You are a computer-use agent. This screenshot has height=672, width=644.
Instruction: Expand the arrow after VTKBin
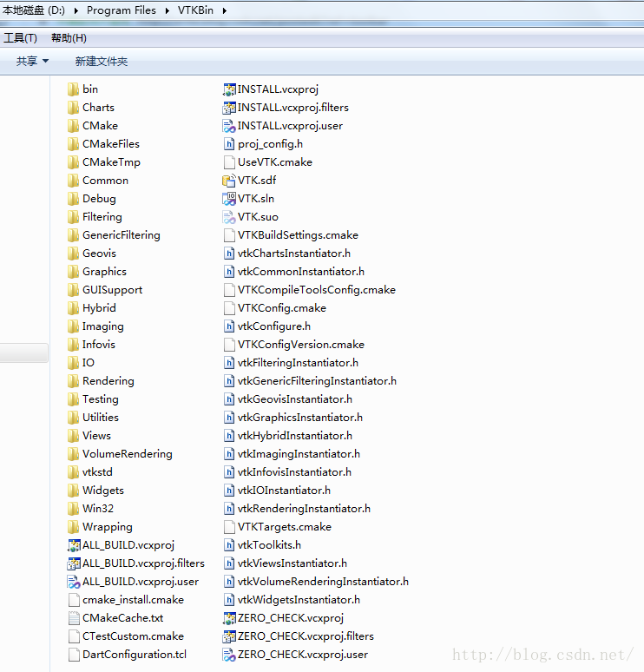point(225,10)
